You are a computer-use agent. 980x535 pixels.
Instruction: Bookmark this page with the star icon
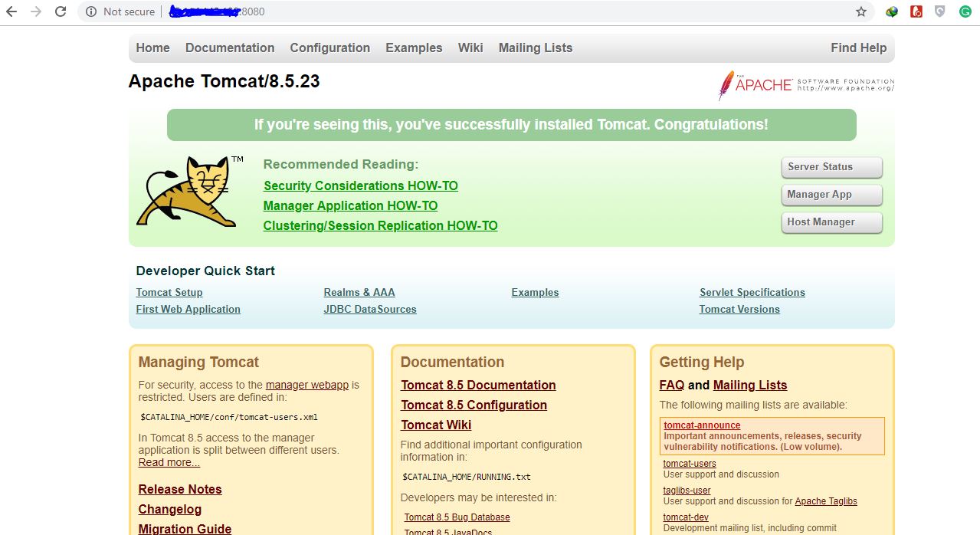coord(861,11)
